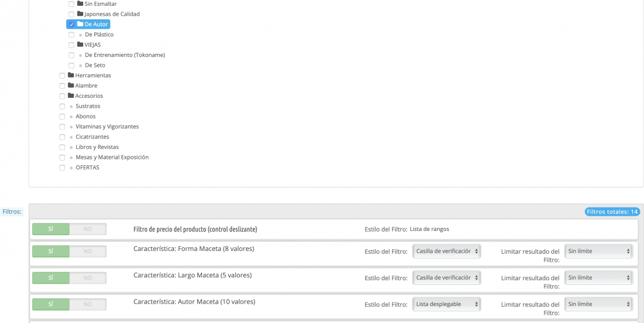Viewport: 644px width, 323px height.
Task: Click the Japonesas de Calidad folder icon
Action: point(80,13)
